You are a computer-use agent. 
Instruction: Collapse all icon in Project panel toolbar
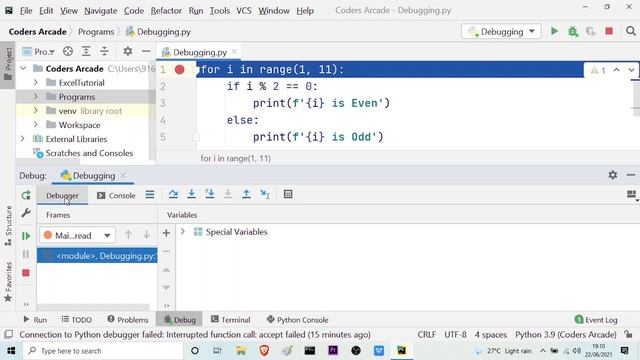point(104,51)
